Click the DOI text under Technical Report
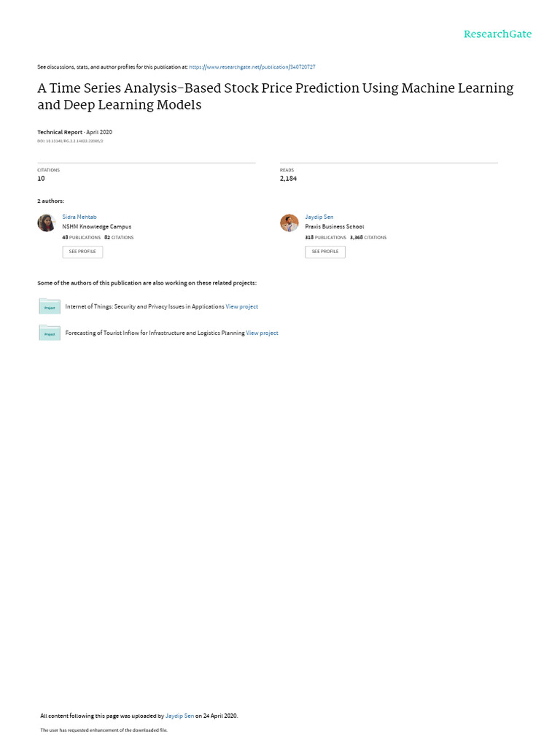560x747 pixels. coord(70,141)
